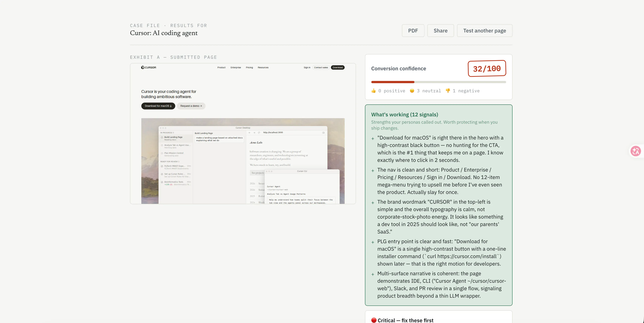644x323 pixels.
Task: Click the "Strengths your personas called out" subtitle
Action: coord(434,125)
